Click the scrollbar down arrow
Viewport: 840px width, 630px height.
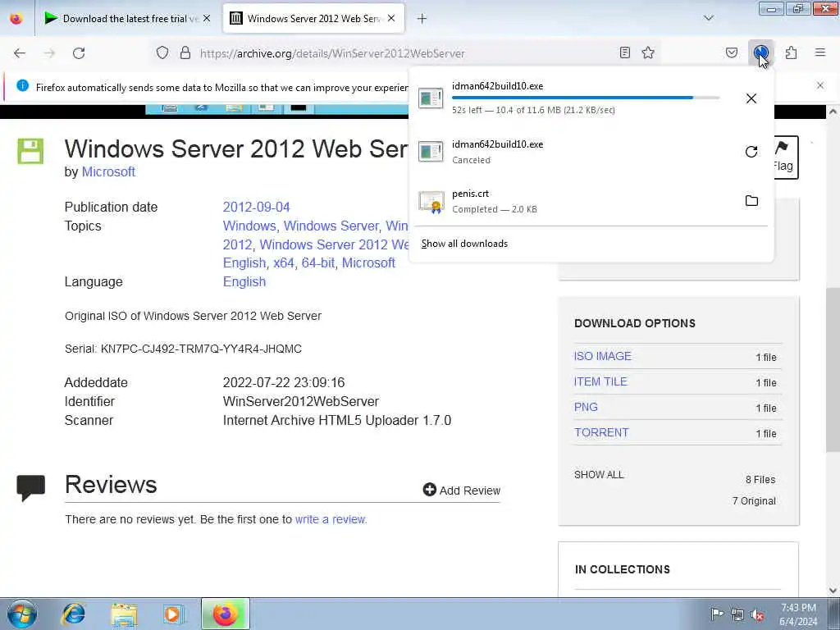point(833,591)
